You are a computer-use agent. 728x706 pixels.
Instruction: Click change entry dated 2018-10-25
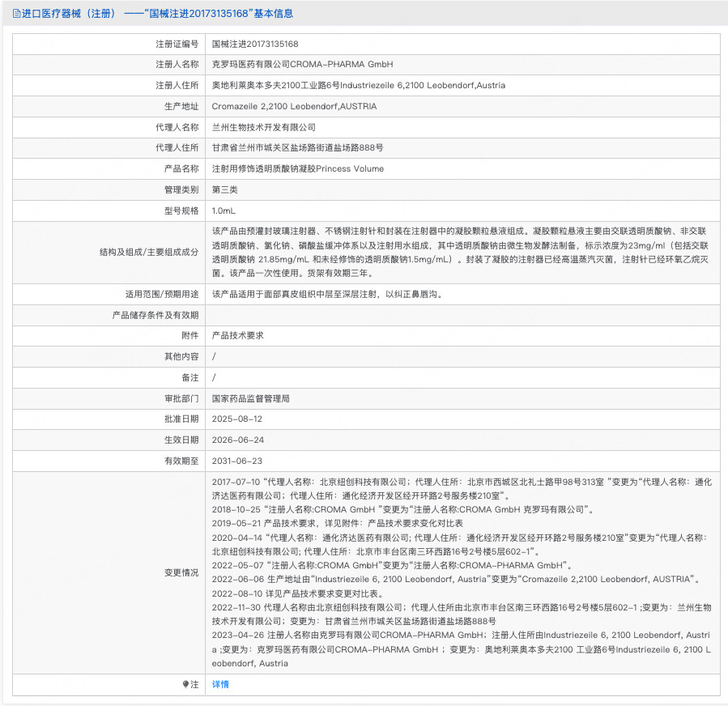(402, 509)
